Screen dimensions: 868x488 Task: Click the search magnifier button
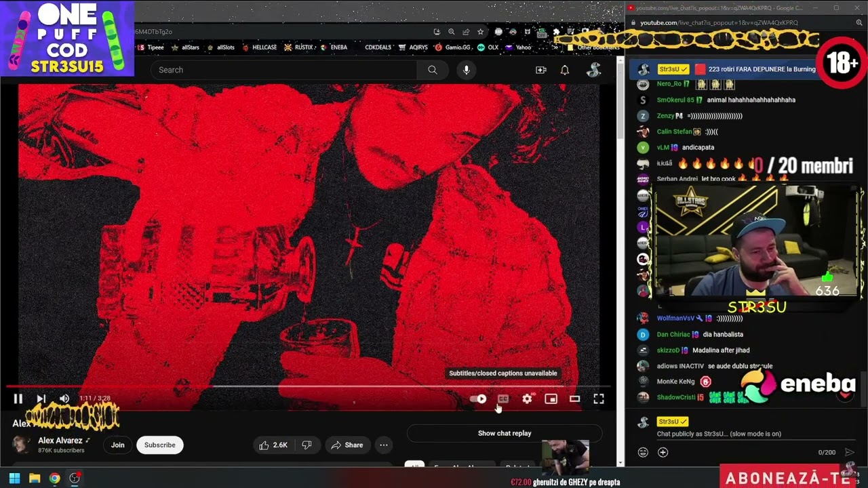[x=433, y=70]
